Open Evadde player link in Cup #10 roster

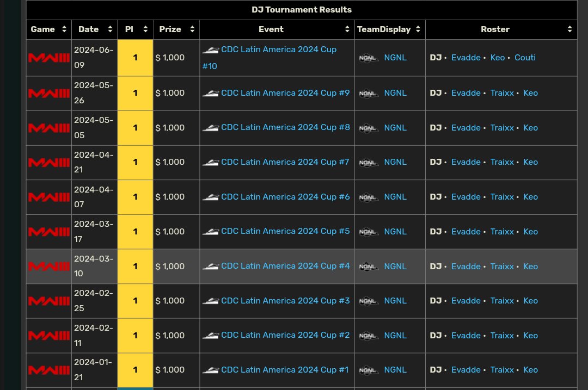[465, 58]
